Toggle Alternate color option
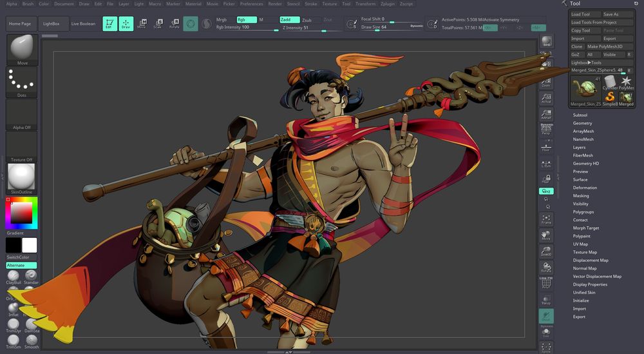The height and width of the screenshot is (354, 644). click(21, 265)
